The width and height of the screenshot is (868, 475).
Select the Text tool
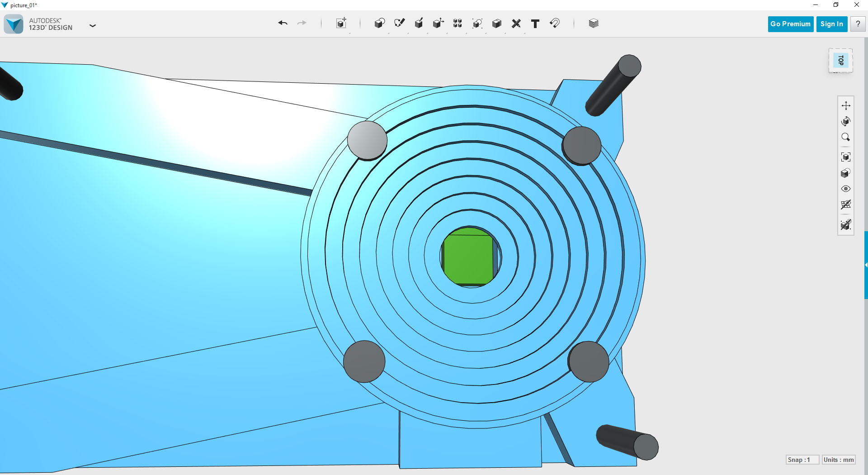535,24
